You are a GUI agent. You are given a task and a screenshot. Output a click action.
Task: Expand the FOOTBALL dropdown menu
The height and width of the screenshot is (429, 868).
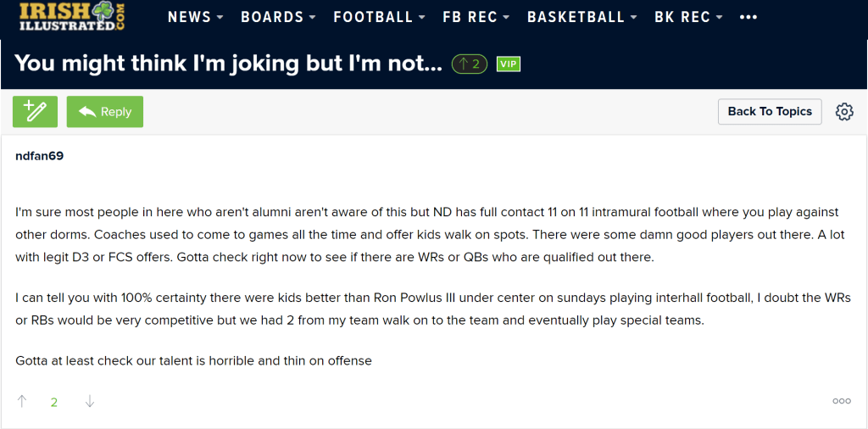[379, 17]
